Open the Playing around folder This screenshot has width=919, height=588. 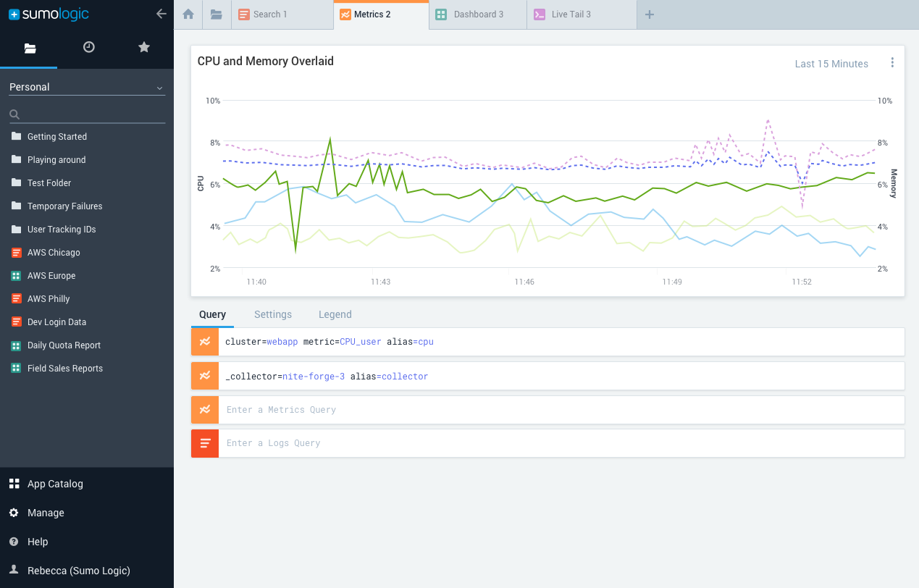56,160
